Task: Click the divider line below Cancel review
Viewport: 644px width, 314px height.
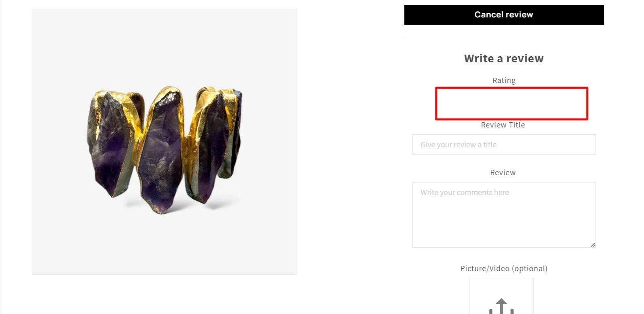Action: point(503,37)
